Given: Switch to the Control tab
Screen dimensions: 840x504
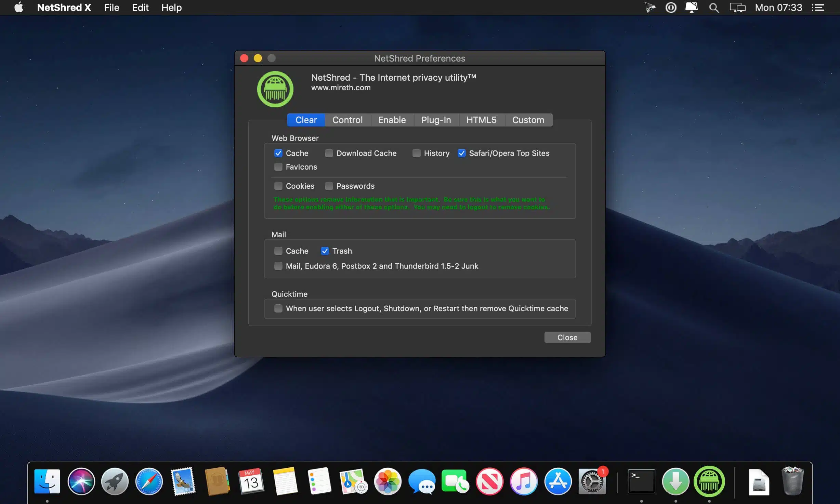Looking at the screenshot, I should (347, 120).
